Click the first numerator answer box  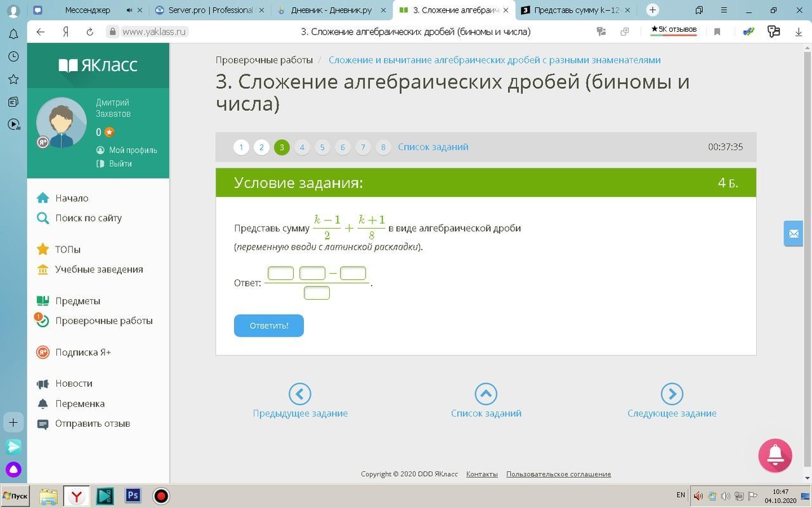point(280,274)
